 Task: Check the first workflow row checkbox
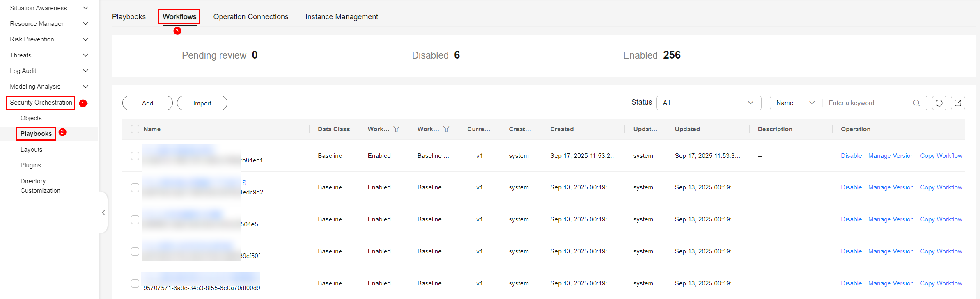[x=135, y=156]
